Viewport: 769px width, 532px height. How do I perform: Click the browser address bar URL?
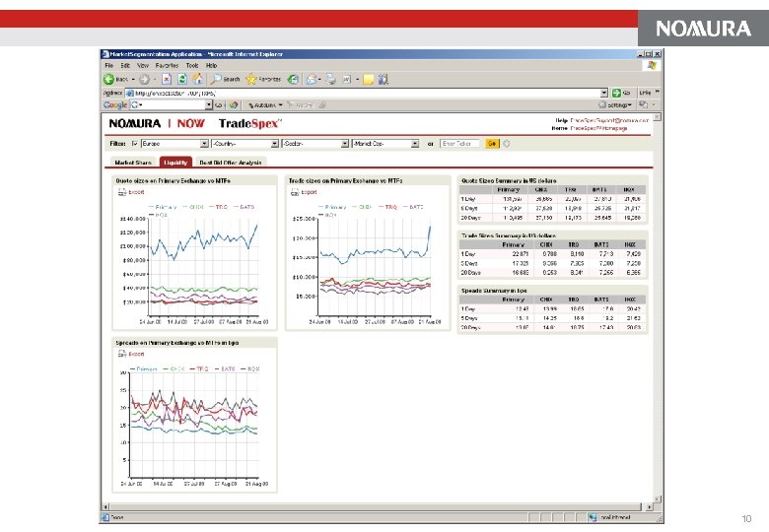coord(363,93)
